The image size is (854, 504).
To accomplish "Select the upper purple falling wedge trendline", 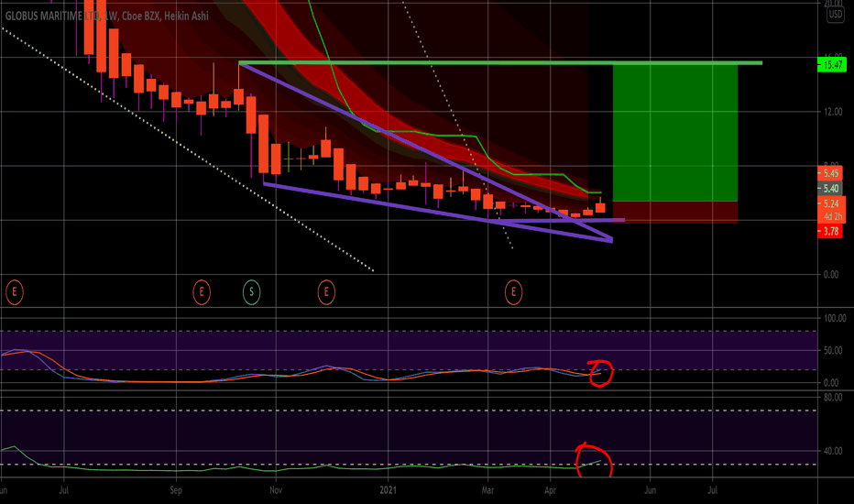I will coord(425,151).
